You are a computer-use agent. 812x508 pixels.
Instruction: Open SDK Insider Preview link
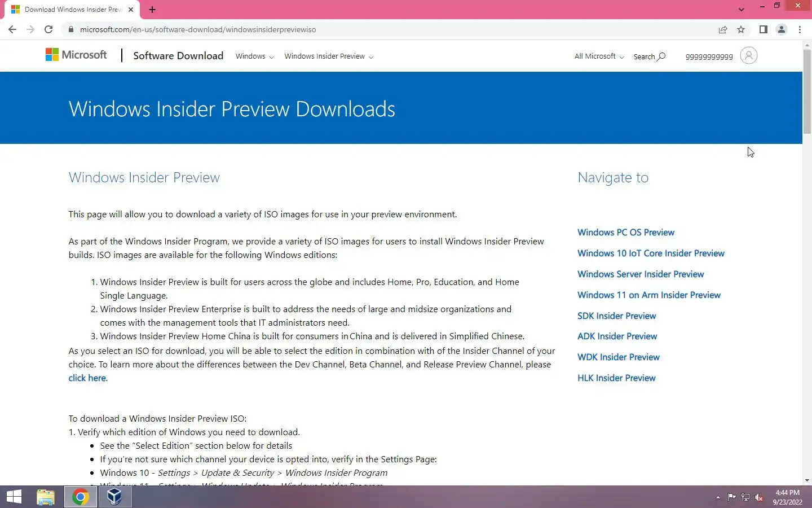[617, 316]
